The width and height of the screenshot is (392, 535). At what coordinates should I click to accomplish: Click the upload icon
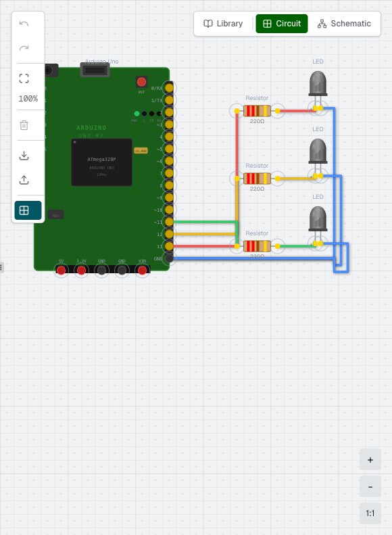pos(24,180)
